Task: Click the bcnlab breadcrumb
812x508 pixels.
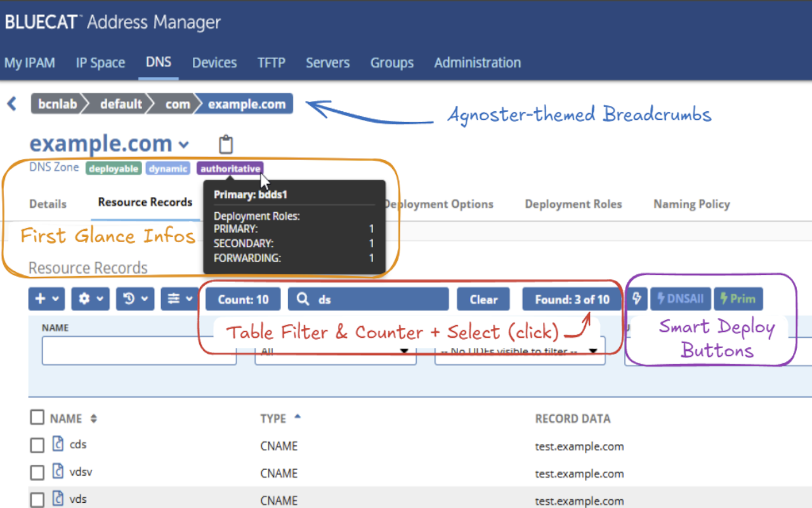Action: pyautogui.click(x=57, y=104)
